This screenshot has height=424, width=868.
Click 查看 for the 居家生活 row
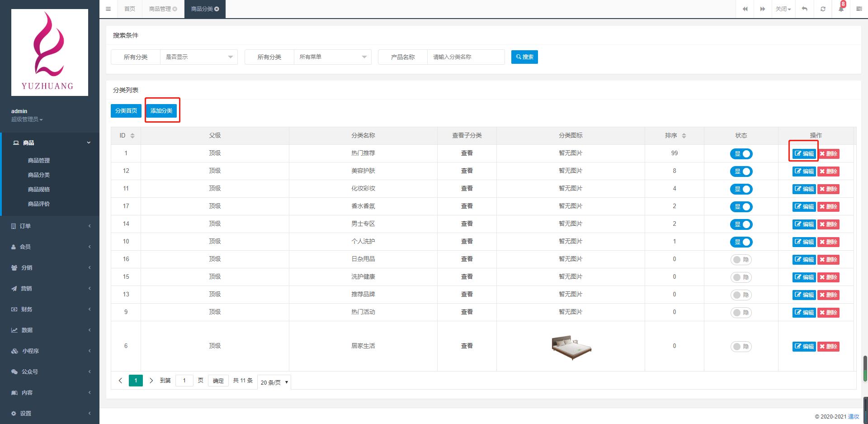467,346
